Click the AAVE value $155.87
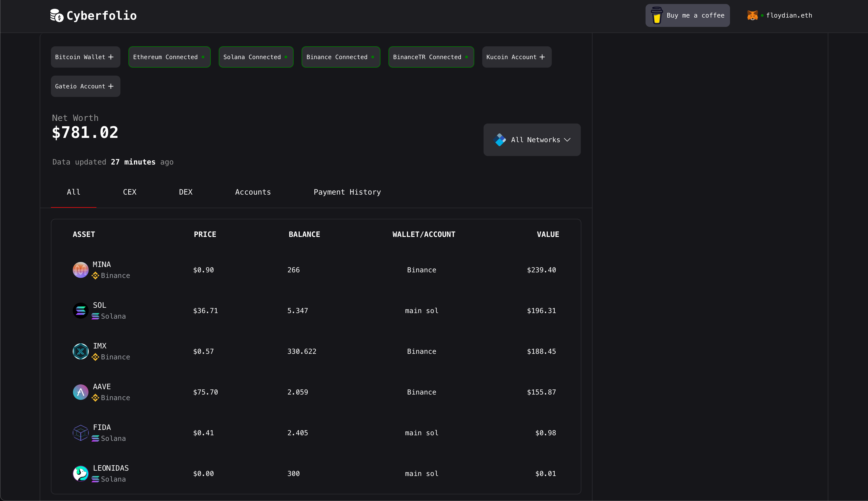The height and width of the screenshot is (501, 868). click(542, 392)
